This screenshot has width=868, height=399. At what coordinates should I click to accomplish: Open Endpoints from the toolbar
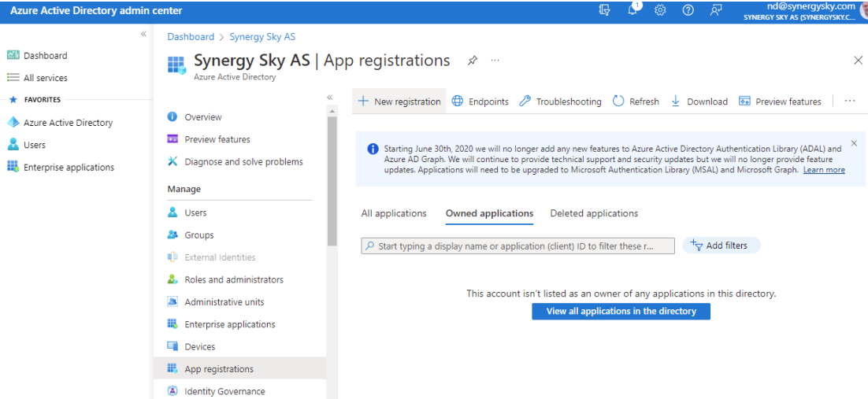(480, 102)
